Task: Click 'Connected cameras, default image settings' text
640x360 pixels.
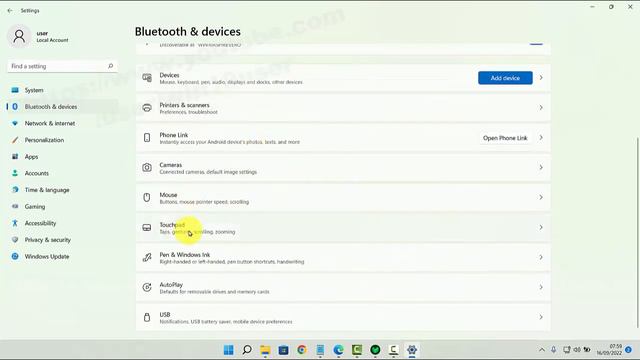Action: pyautogui.click(x=208, y=172)
